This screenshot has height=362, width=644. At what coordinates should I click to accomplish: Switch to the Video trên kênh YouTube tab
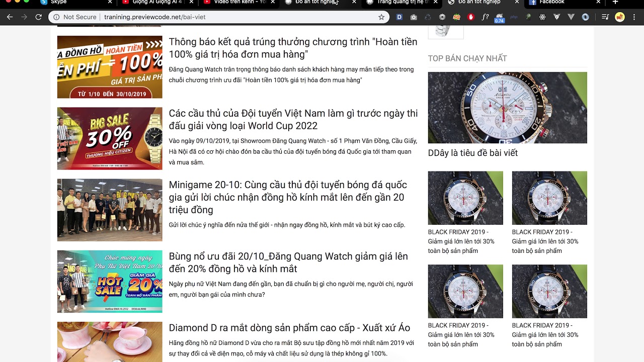(x=239, y=2)
